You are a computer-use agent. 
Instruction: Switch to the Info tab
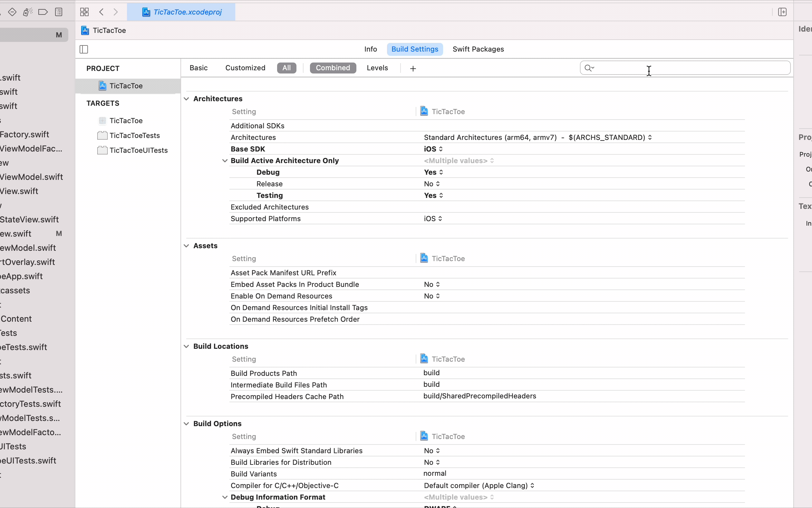(371, 49)
